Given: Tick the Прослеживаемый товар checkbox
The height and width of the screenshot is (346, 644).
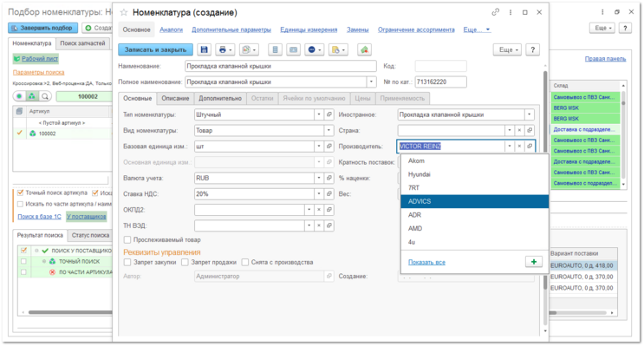Looking at the screenshot, I should (127, 239).
